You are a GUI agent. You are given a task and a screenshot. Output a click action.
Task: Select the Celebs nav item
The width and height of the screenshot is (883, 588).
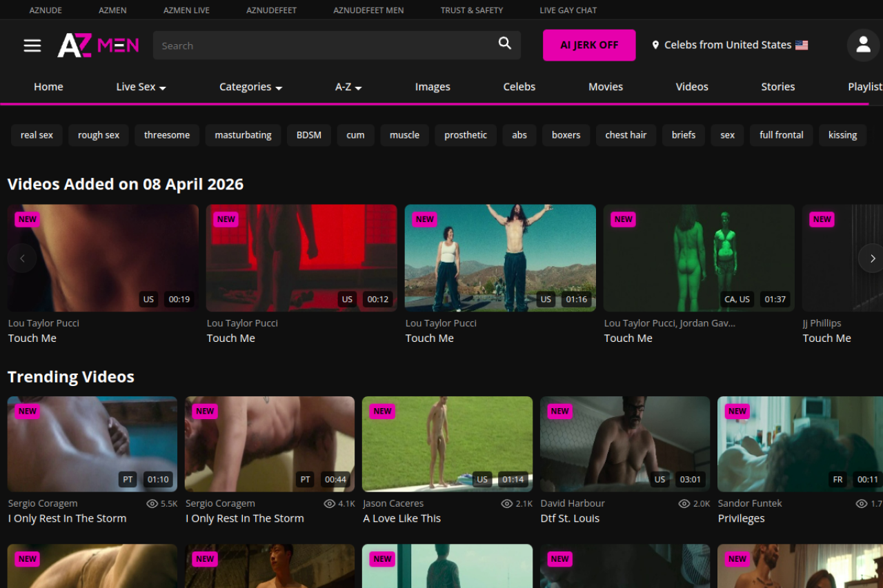tap(519, 87)
